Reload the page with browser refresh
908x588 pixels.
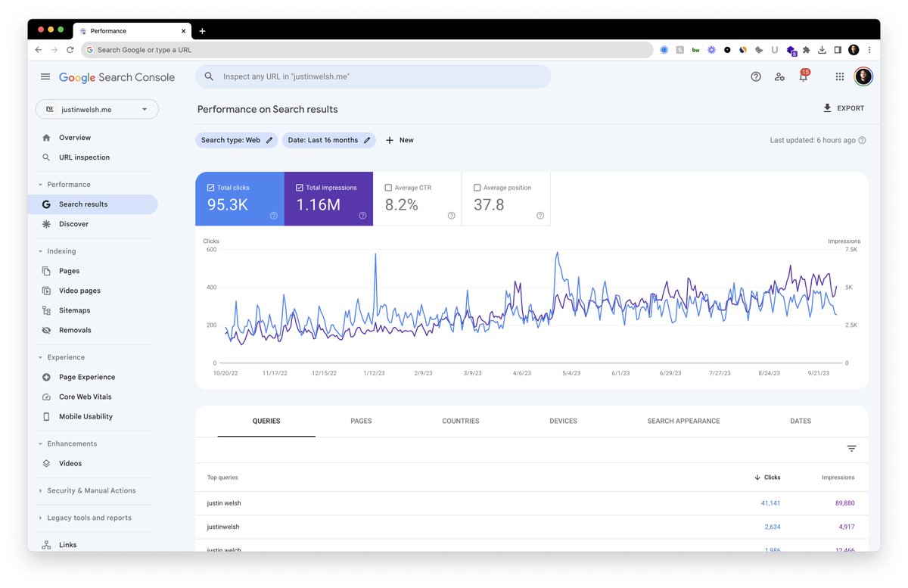[70, 50]
